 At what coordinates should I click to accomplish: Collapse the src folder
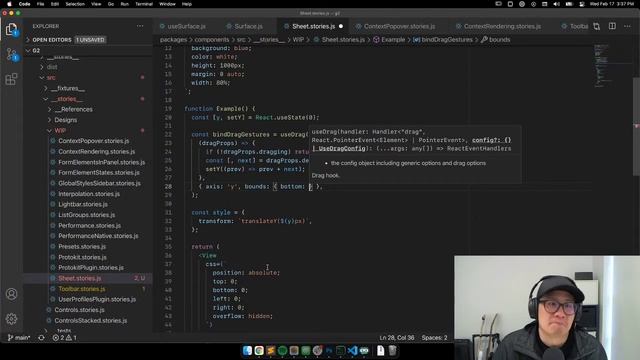[x=87, y=78]
